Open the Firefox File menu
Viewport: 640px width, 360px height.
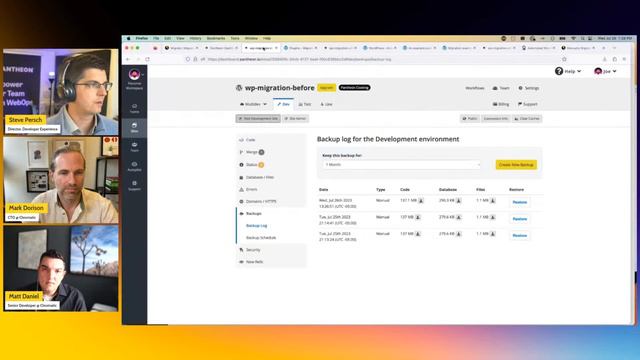point(156,38)
